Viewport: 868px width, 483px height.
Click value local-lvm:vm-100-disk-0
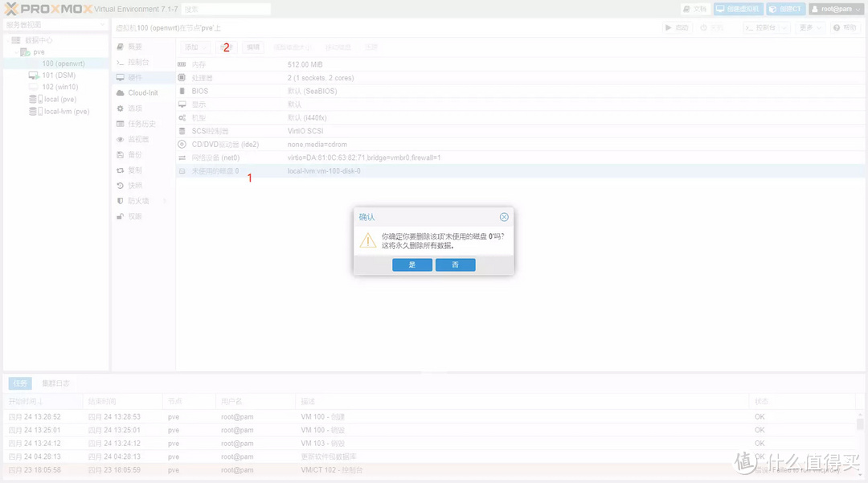(x=324, y=171)
